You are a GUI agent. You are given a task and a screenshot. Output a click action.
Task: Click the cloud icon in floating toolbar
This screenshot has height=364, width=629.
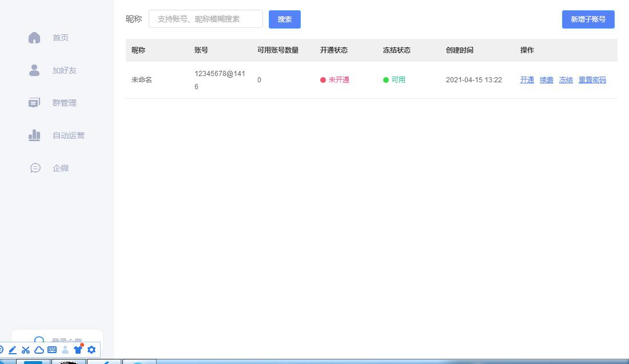coord(39,350)
